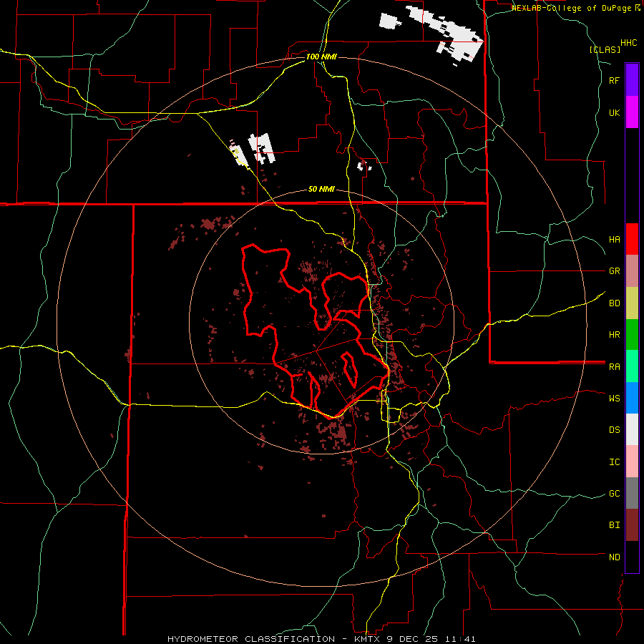Click the BD legend label

pyautogui.click(x=615, y=303)
